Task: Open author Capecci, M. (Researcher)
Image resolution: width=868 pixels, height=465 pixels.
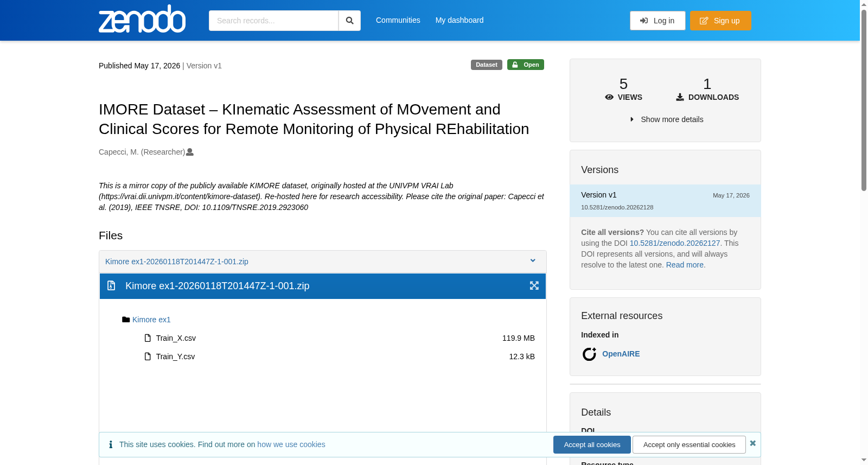Action: pyautogui.click(x=142, y=152)
